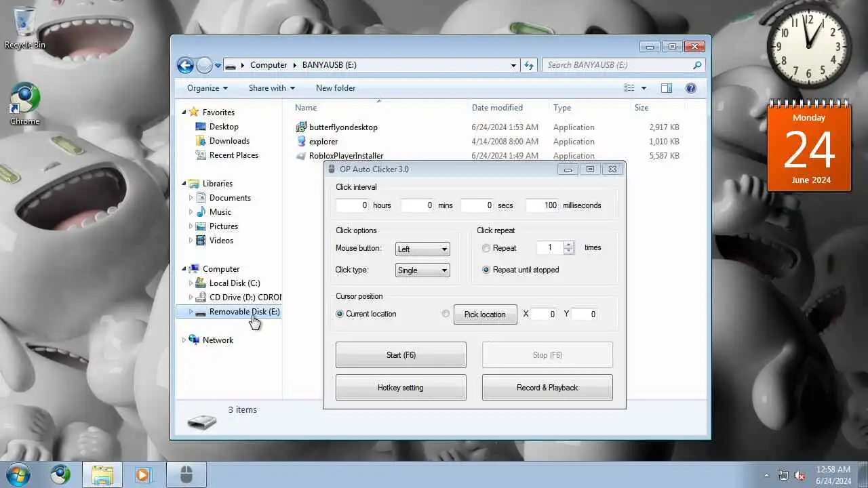The image size is (868, 488).
Task: Click the Explorer back arrow button
Action: point(185,65)
